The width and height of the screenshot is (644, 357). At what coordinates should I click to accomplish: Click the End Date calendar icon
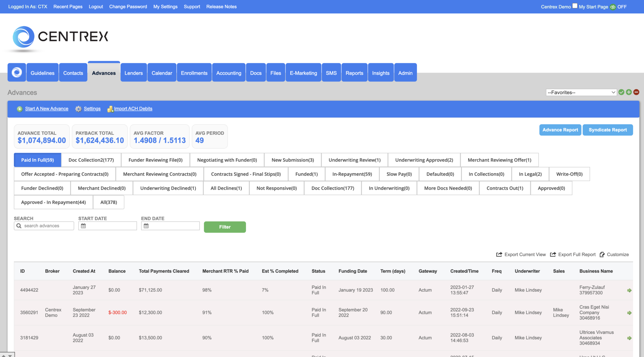pos(146,226)
